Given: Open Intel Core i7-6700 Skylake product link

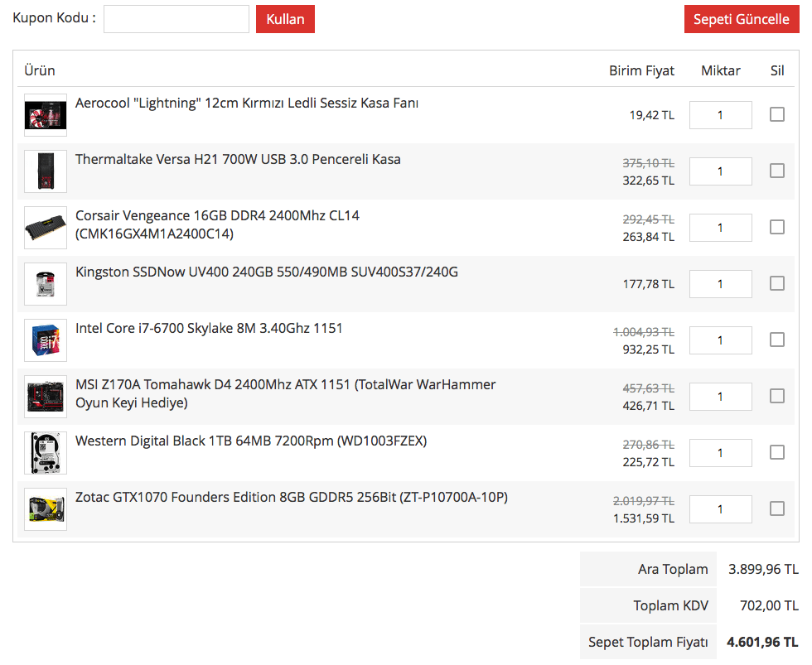Looking at the screenshot, I should [209, 329].
